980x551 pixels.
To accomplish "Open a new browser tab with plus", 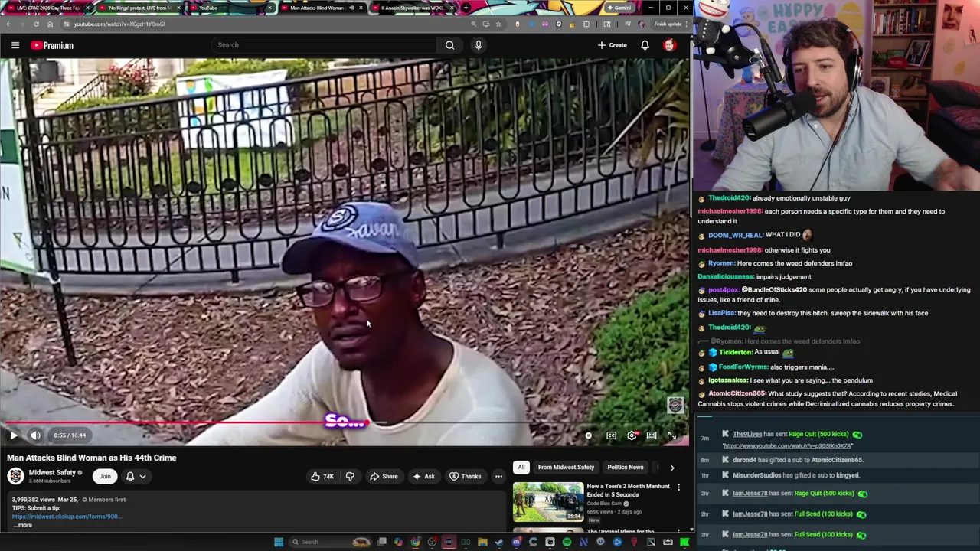I will click(x=465, y=8).
